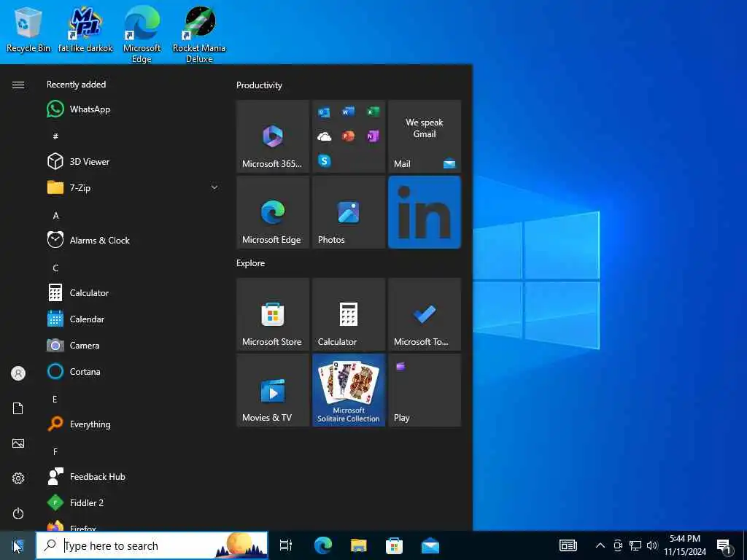Open Word in the Office tile group
Image resolution: width=747 pixels, height=560 pixels.
tap(349, 112)
